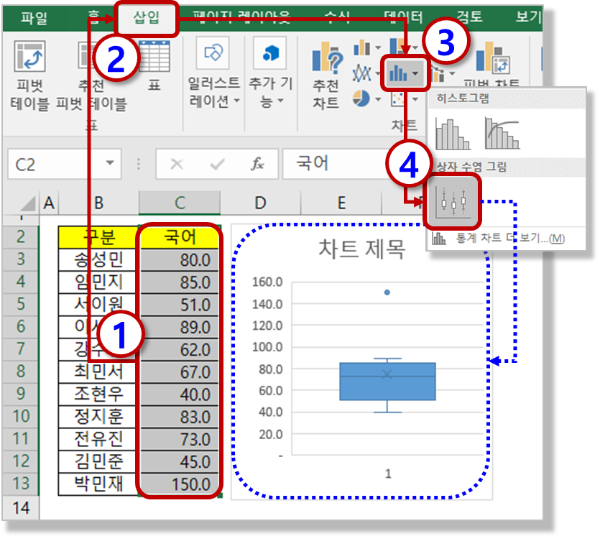
Task: Click the Name Box showing C2
Action: click(64, 164)
